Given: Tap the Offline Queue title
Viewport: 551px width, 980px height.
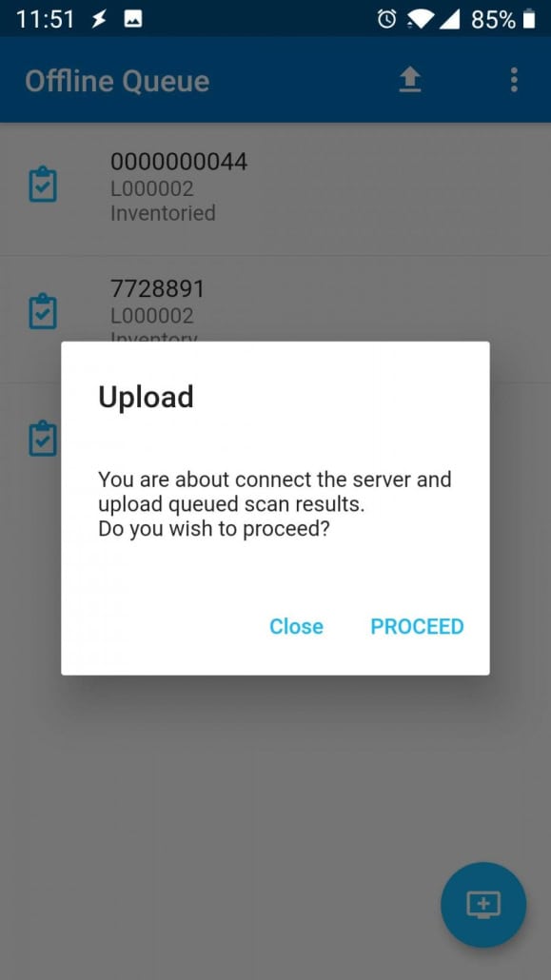Looking at the screenshot, I should 117,81.
